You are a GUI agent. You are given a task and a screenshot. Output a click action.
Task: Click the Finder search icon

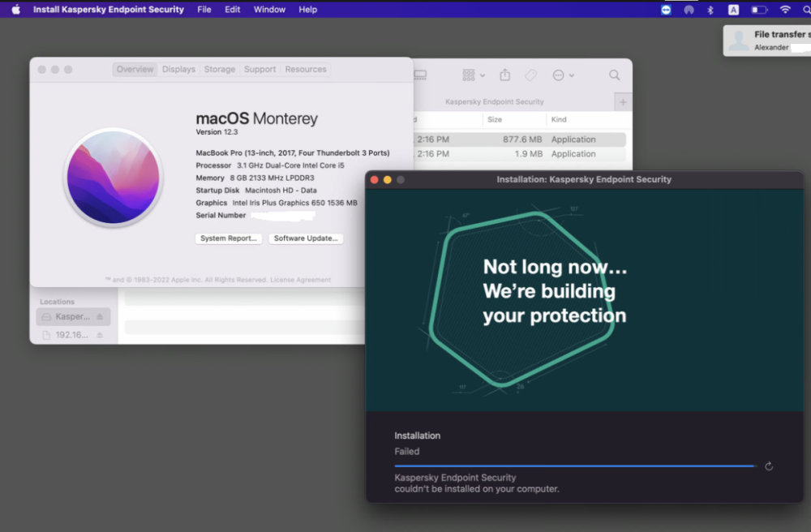pyautogui.click(x=615, y=75)
